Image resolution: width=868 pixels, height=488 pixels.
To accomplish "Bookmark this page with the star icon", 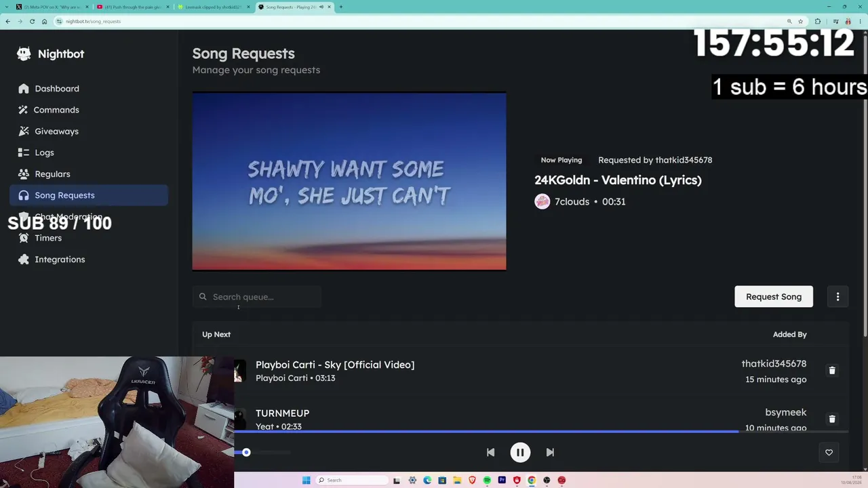I will 800,21.
